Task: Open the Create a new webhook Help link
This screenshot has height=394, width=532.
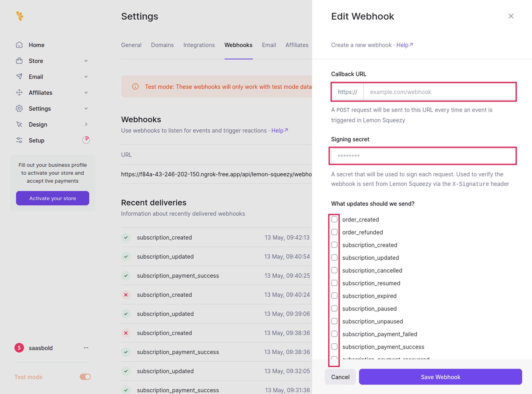Action: click(402, 45)
